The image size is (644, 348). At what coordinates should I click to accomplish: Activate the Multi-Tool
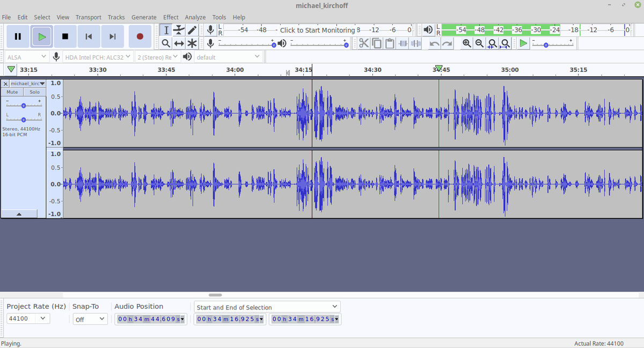pyautogui.click(x=192, y=43)
